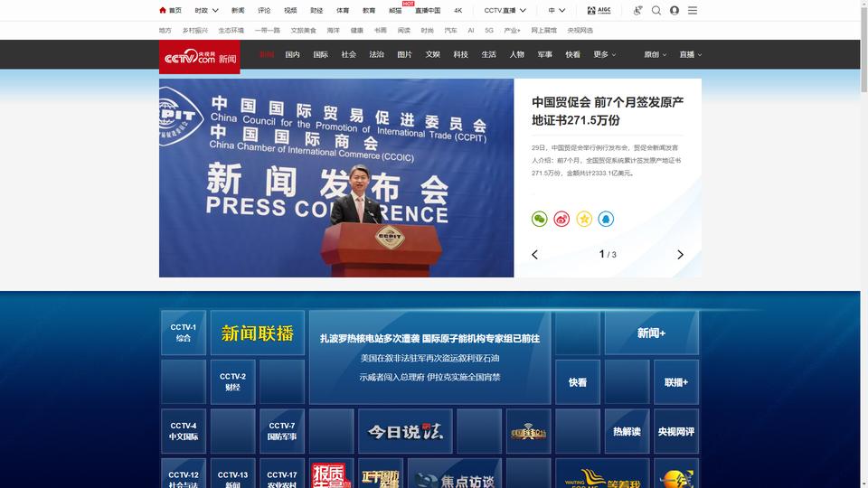
Task: Share via yellow star QZone icon
Action: (x=584, y=219)
